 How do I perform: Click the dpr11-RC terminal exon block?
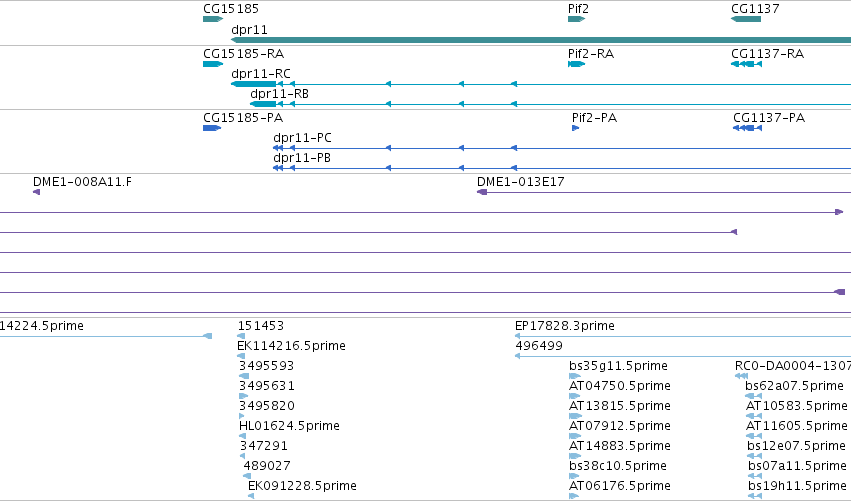(253, 84)
